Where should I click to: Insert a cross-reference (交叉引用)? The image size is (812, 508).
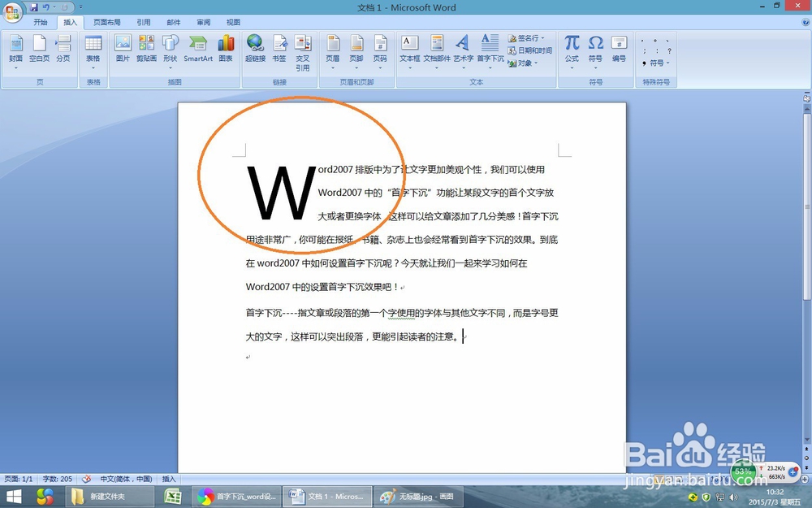click(302, 52)
